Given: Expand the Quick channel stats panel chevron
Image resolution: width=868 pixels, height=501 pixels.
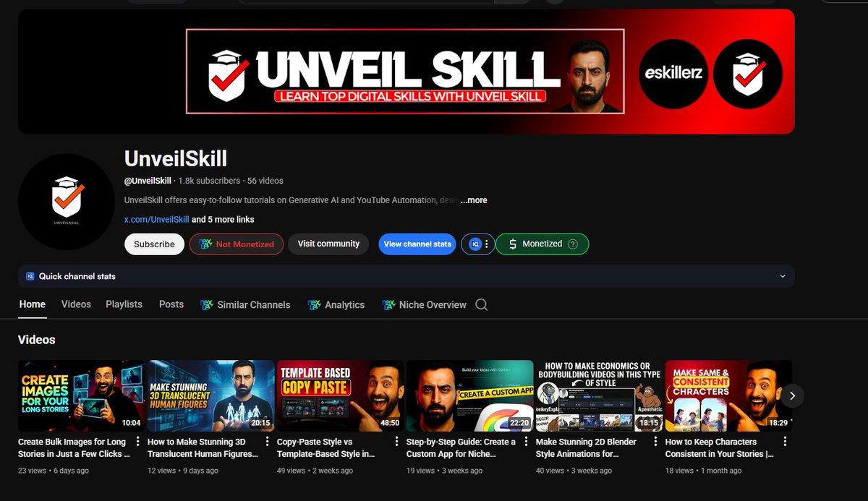Looking at the screenshot, I should point(782,276).
